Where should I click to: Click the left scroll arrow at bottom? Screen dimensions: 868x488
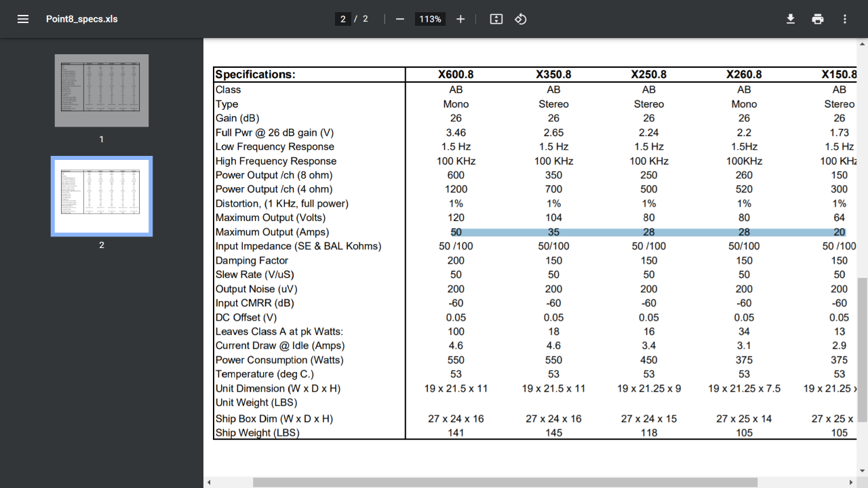(209, 483)
